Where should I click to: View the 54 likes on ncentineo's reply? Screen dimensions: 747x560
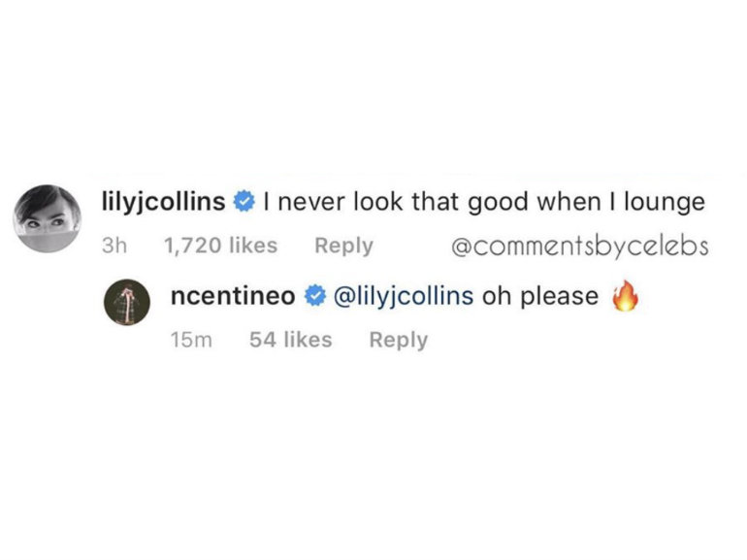(x=290, y=340)
